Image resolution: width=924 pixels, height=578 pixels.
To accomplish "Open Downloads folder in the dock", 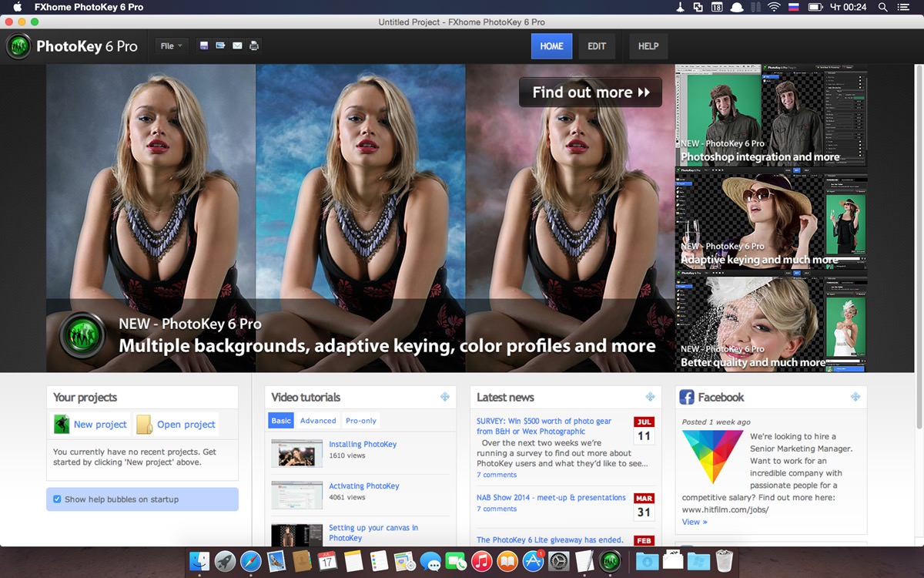I will [x=647, y=561].
